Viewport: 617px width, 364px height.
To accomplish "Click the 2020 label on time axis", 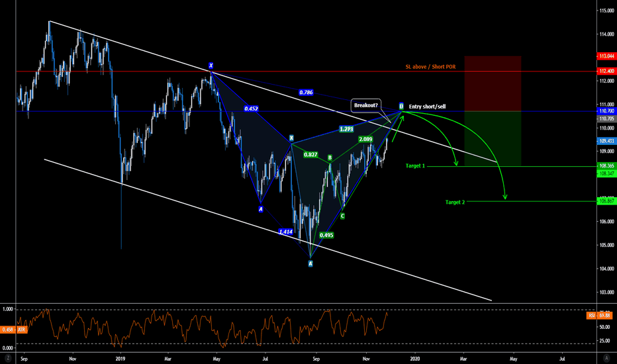I will 414,358.
